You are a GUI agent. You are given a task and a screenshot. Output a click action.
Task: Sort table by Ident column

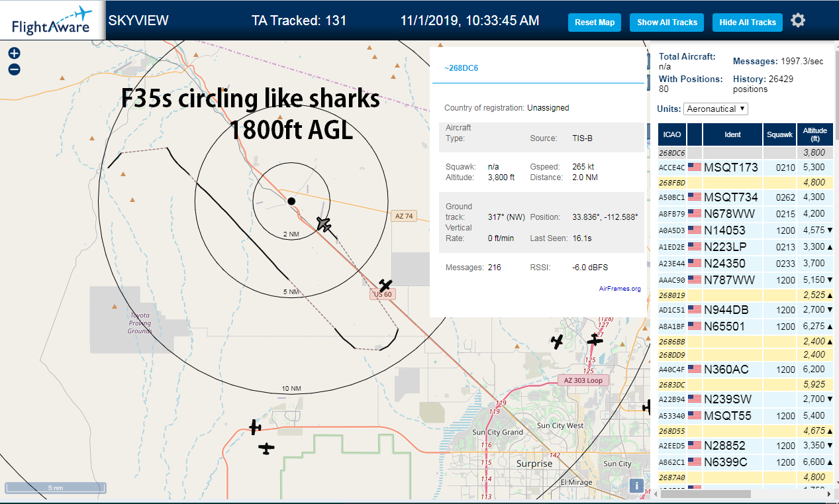click(732, 134)
